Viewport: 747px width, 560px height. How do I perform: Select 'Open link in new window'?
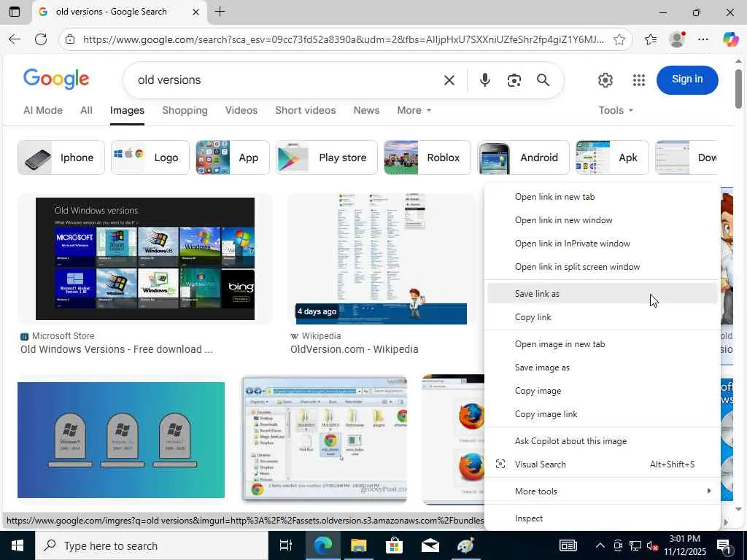click(x=602, y=220)
